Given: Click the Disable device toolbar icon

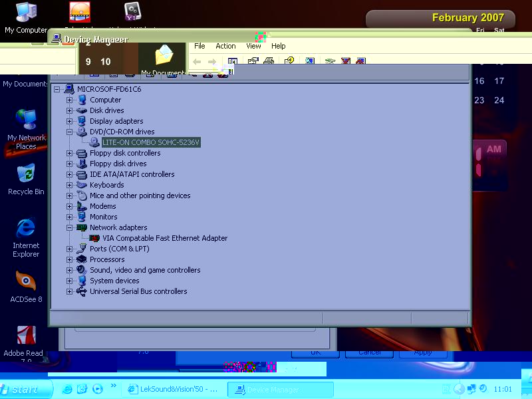Looking at the screenshot, I should coord(346,61).
